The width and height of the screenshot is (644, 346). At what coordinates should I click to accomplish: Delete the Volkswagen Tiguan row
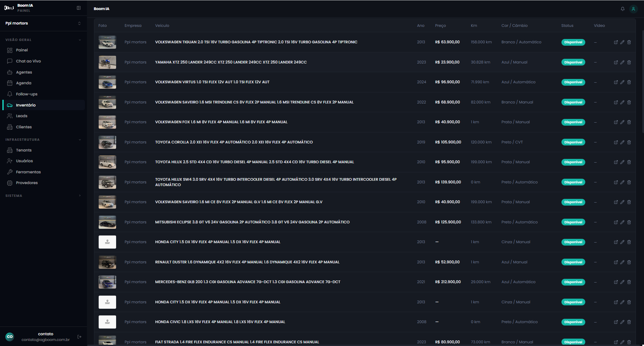(629, 42)
